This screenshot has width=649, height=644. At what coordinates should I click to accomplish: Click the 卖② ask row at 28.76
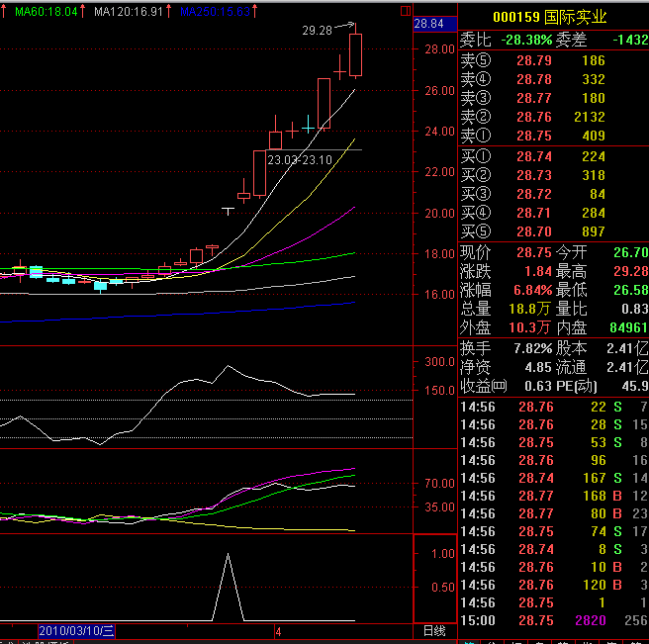coord(534,117)
